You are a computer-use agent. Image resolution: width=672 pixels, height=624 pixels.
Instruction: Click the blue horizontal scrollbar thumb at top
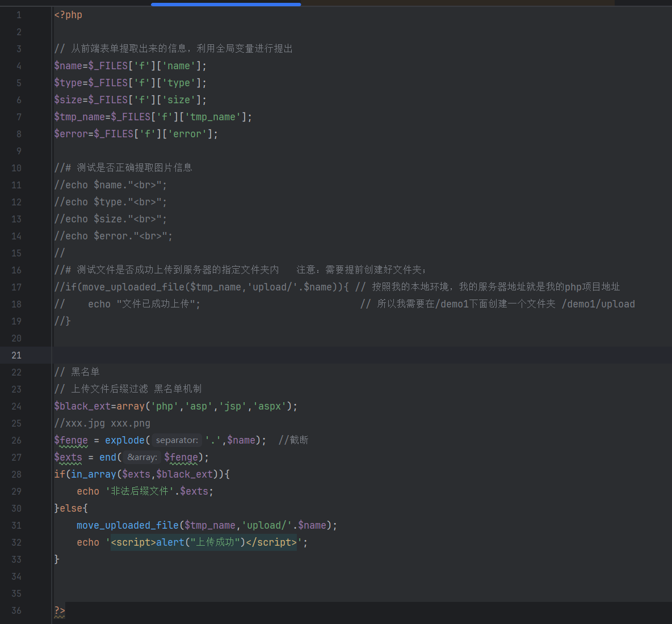225,4
